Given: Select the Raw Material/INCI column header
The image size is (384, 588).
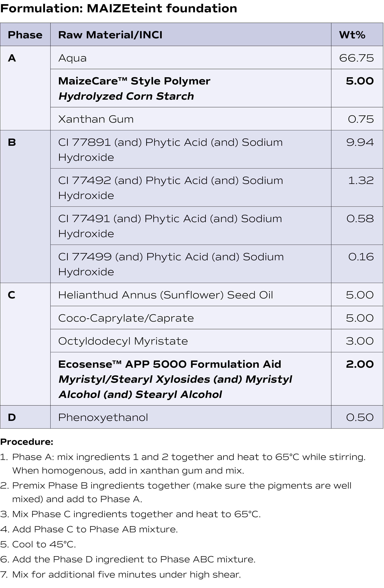Looking at the screenshot, I should [190, 35].
